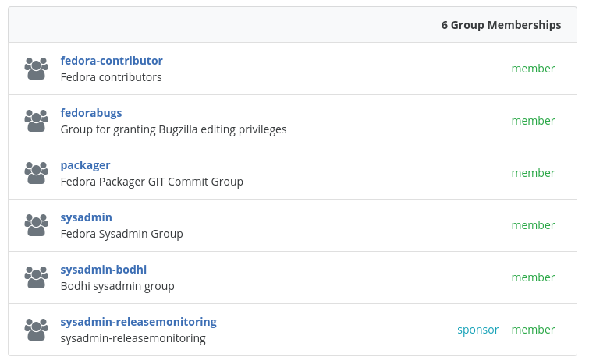Click the 'Bodhi sysadmin group' description
This screenshot has width=589, height=364.
click(118, 286)
